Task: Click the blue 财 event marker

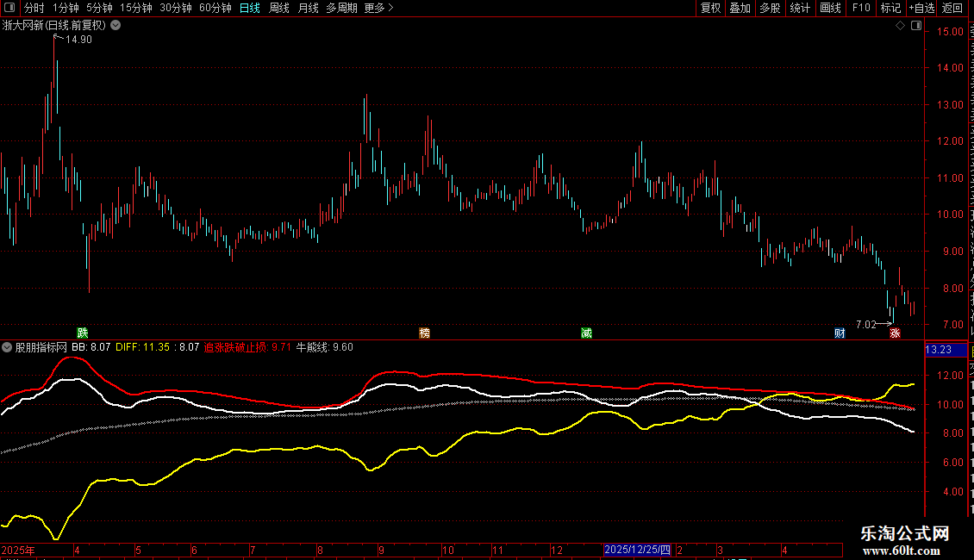Action: 840,333
